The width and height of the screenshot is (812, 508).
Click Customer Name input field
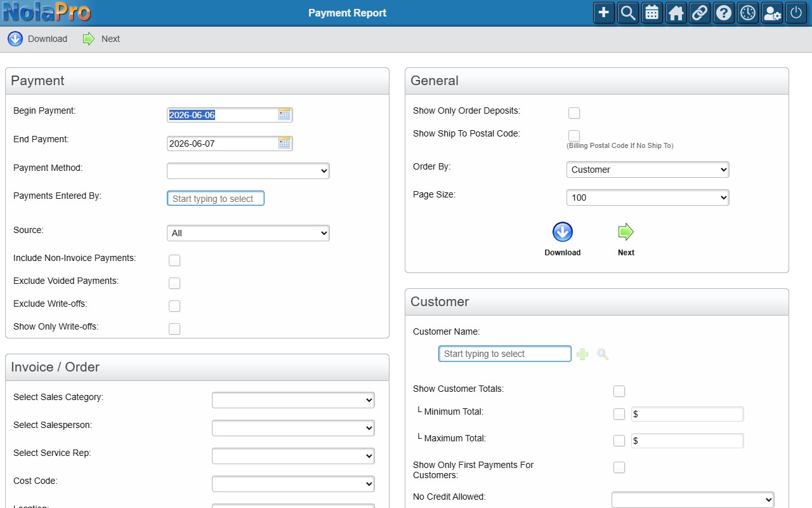[x=505, y=354]
